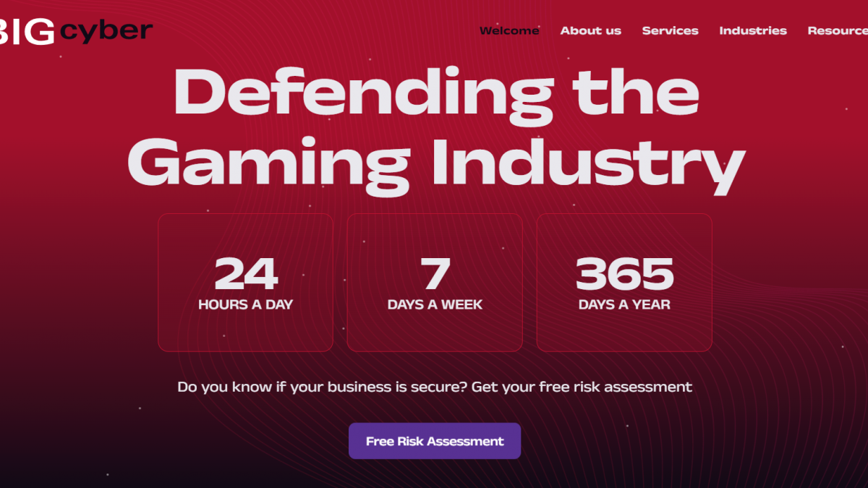The width and height of the screenshot is (868, 488).
Task: Click the word cyber in the logo
Action: tap(107, 31)
